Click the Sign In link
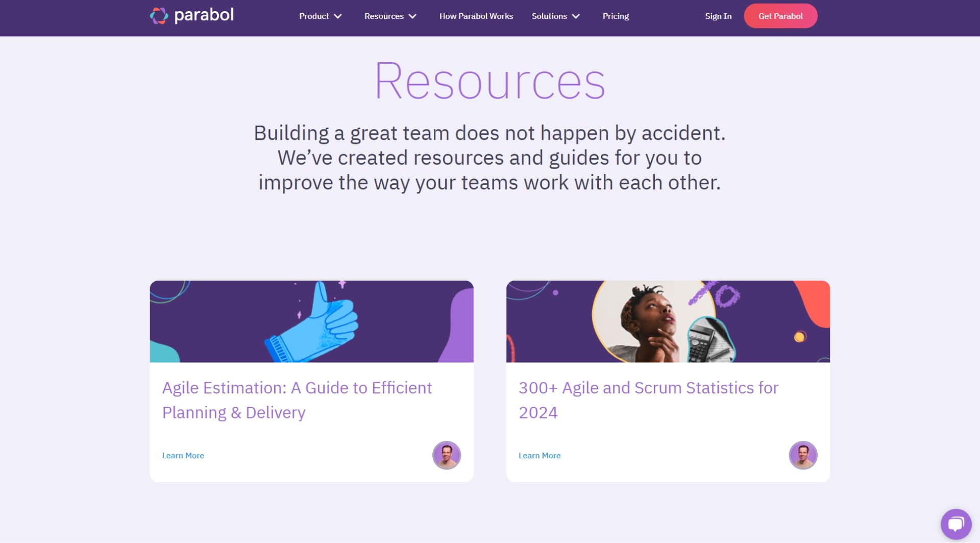 [x=718, y=16]
